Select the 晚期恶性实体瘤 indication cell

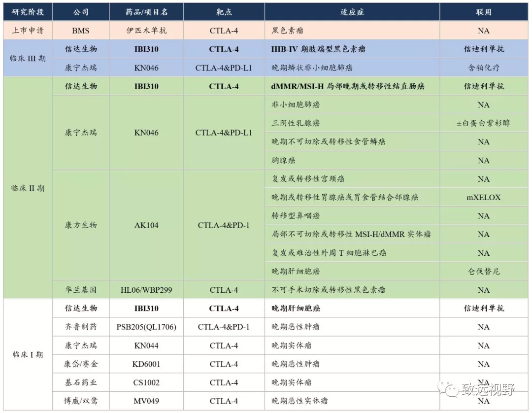[x=352, y=401]
